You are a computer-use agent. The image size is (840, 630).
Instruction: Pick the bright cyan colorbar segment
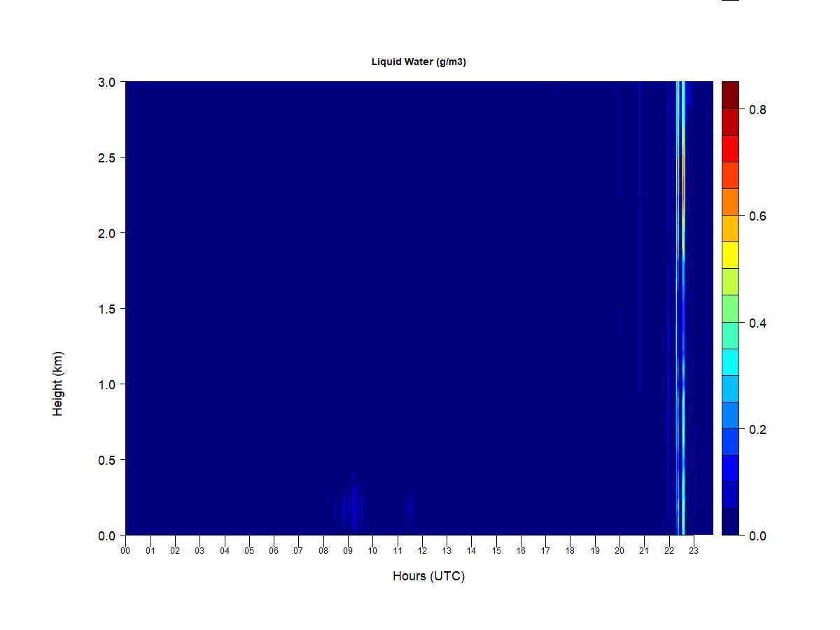(730, 362)
